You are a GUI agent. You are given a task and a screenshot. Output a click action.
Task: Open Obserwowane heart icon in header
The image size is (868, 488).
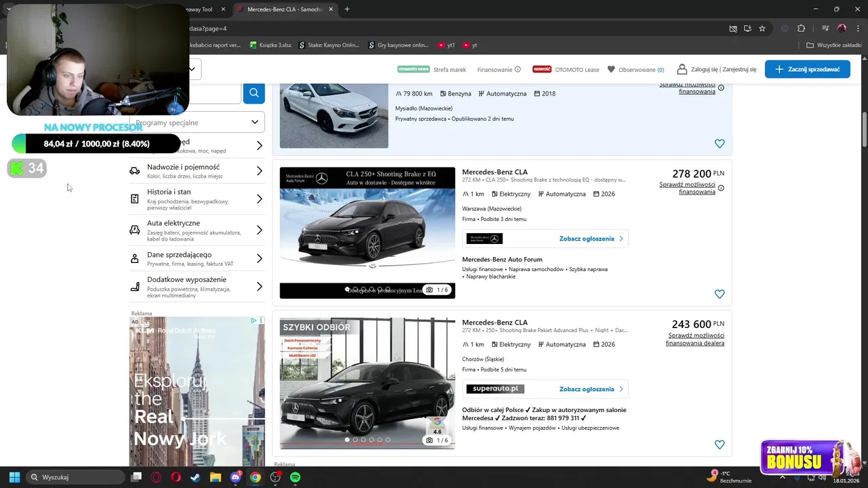(x=611, y=69)
